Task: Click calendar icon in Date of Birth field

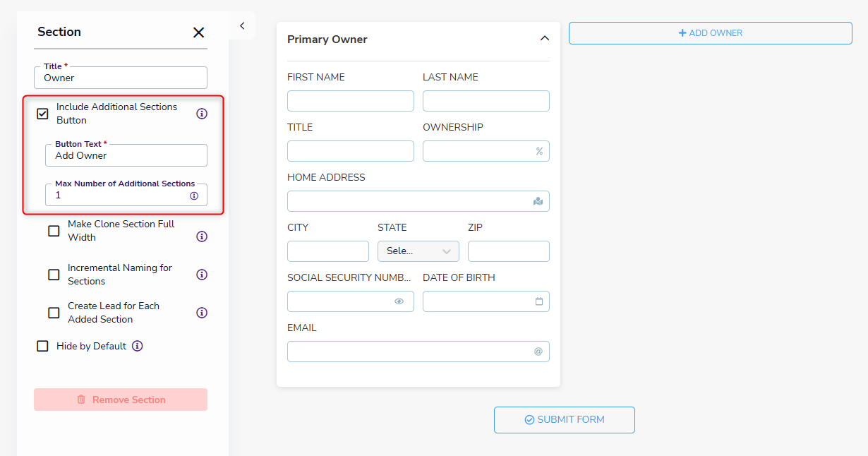Action: tap(539, 301)
